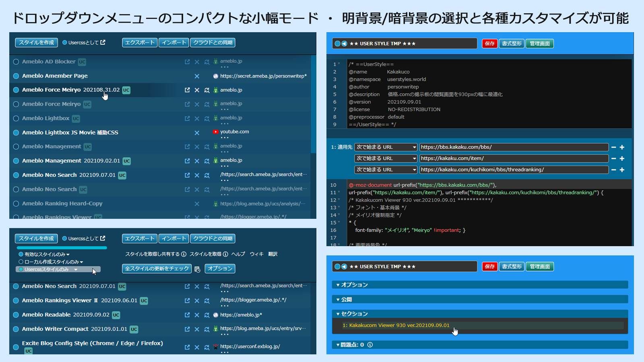Click 管理画面 button in panel with 公開 section
This screenshot has width=644, height=362.
coord(540,267)
